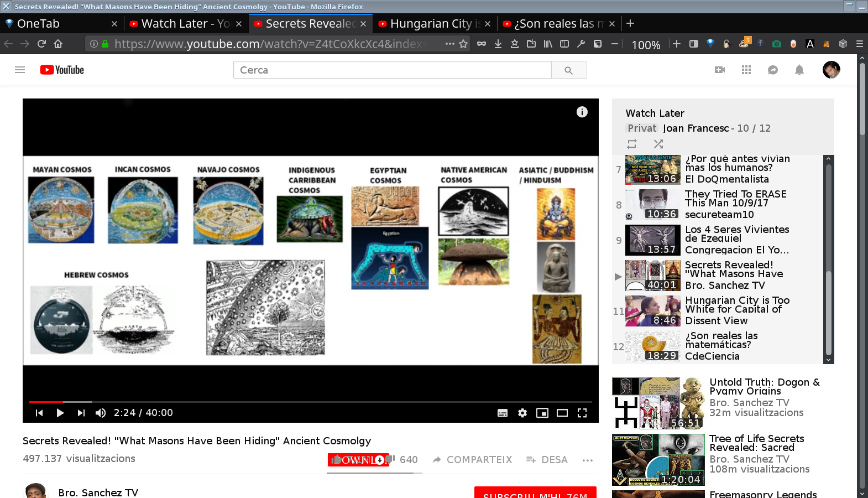Open account avatar menu
Viewport: 868px width, 498px height.
[831, 70]
